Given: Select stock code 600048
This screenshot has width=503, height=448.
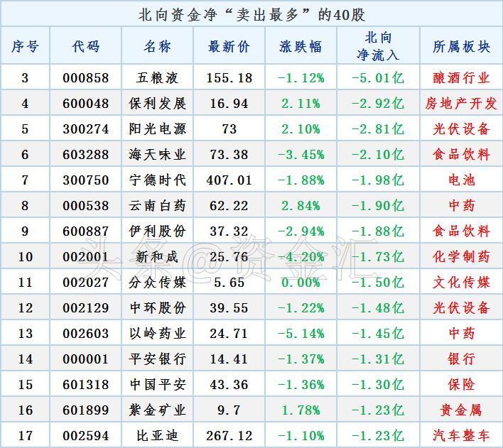Looking at the screenshot, I should point(86,103).
